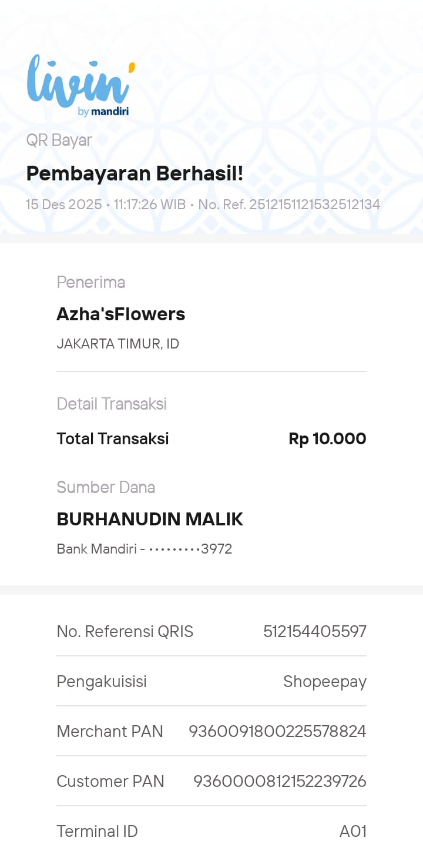
Task: Select QRIS reference number 512154405597
Action: pos(314,632)
